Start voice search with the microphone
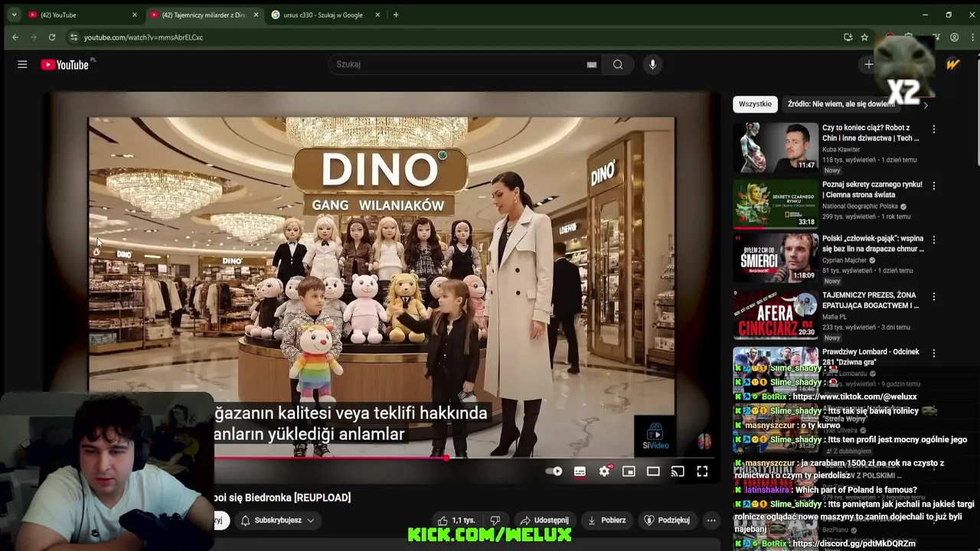The width and height of the screenshot is (980, 551). point(652,64)
